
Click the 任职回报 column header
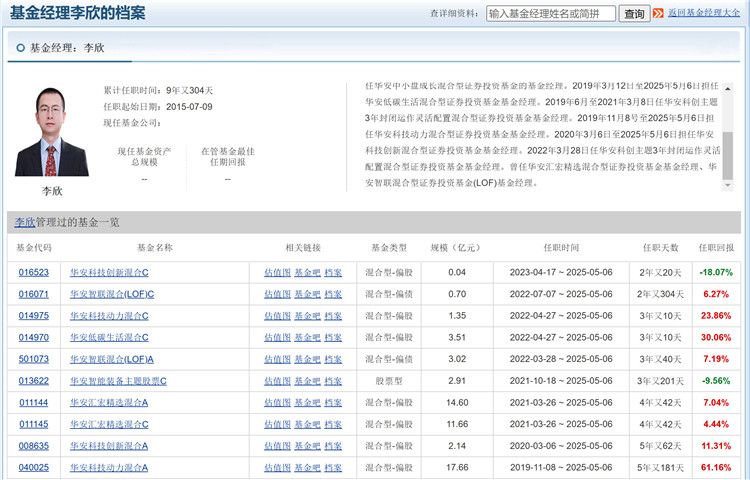715,247
